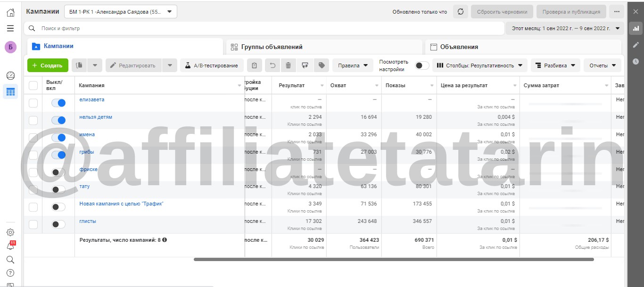Click the horizontal table scrollbar

(394, 259)
